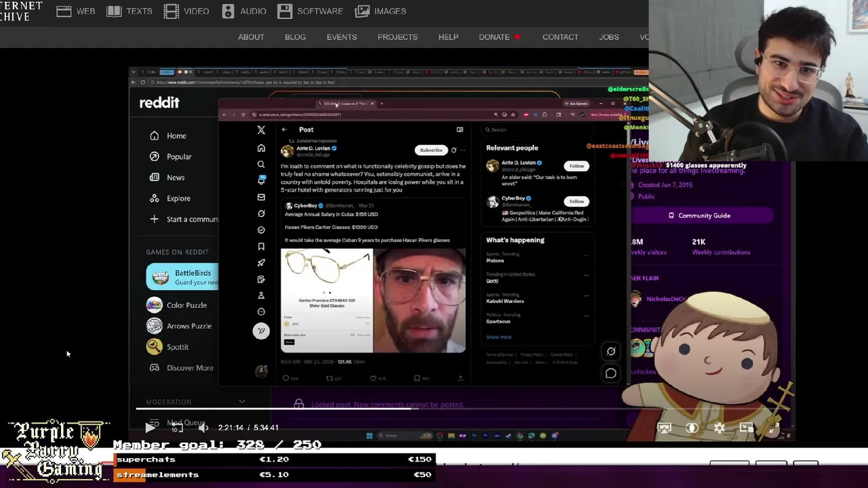Open options for Kabuki Warriors trend
The width and height of the screenshot is (868, 488).
[586, 296]
